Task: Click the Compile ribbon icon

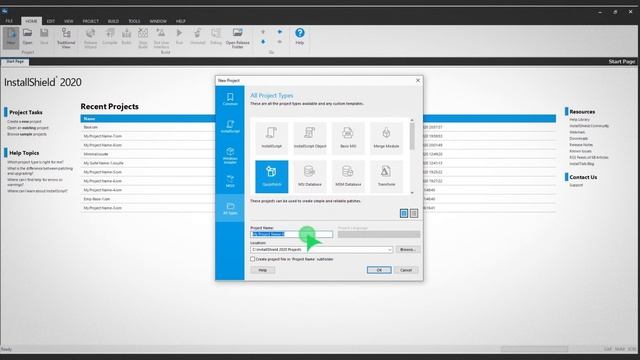Action: tap(109, 36)
